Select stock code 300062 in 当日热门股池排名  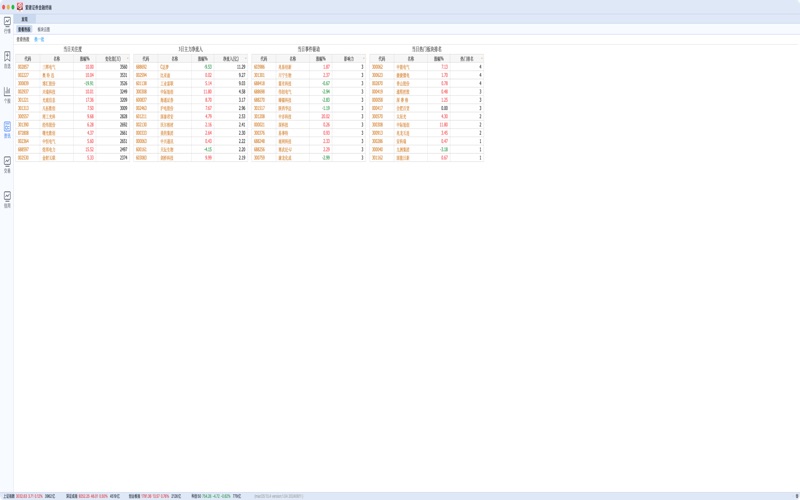pyautogui.click(x=378, y=67)
